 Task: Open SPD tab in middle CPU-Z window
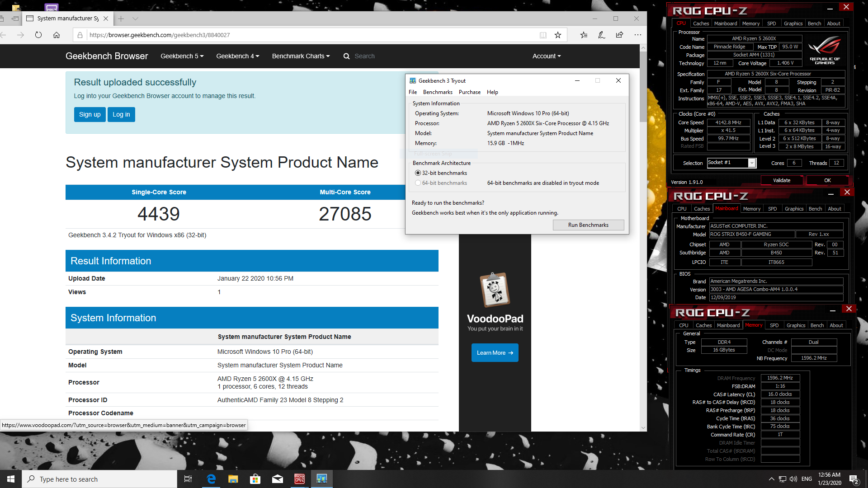(773, 209)
